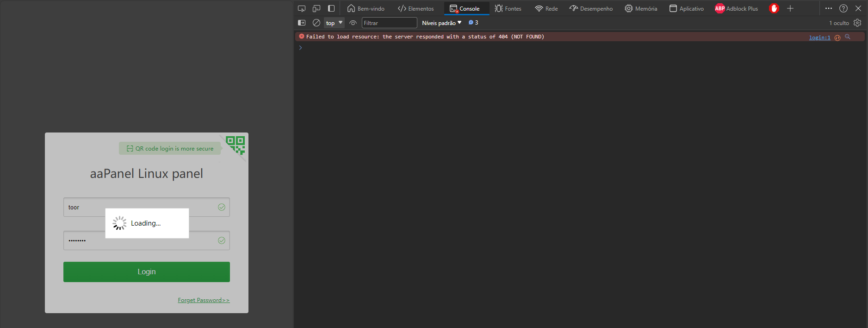Switch to the Rede tab
This screenshot has height=328, width=868.
click(546, 8)
